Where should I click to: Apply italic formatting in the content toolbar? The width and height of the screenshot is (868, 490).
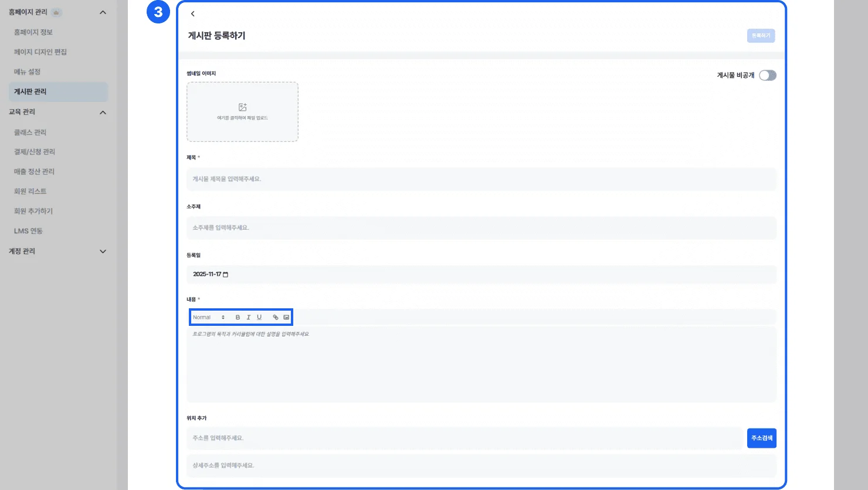tap(249, 318)
